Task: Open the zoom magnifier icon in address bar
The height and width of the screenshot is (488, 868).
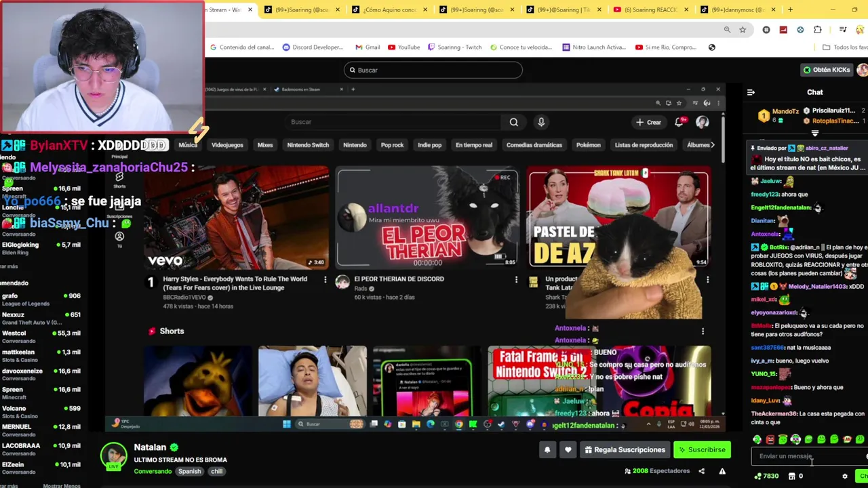Action: (x=727, y=30)
